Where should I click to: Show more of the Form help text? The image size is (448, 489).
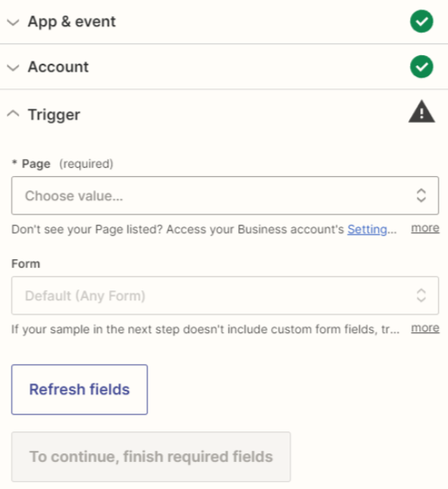(x=425, y=328)
